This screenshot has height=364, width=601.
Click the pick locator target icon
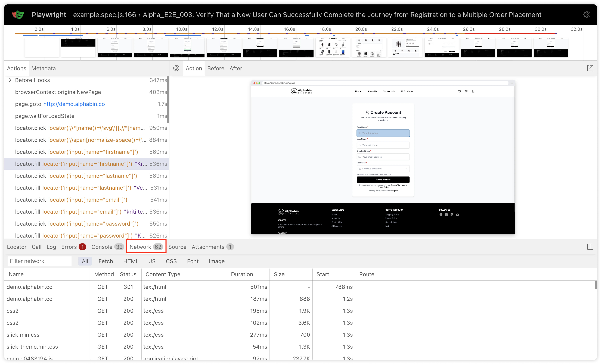click(x=176, y=68)
